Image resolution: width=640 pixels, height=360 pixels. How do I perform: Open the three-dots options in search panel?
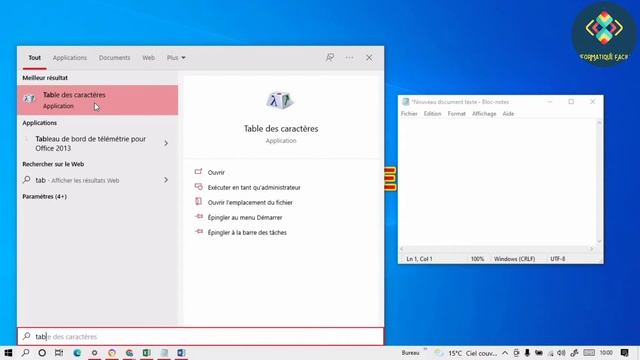(x=349, y=58)
